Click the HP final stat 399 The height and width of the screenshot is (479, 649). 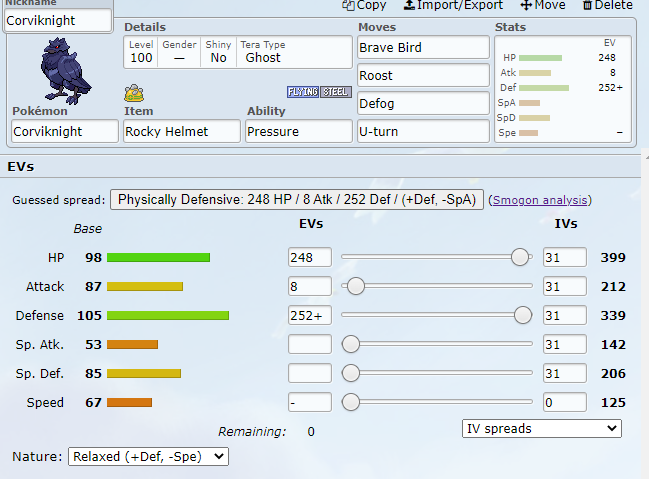613,258
